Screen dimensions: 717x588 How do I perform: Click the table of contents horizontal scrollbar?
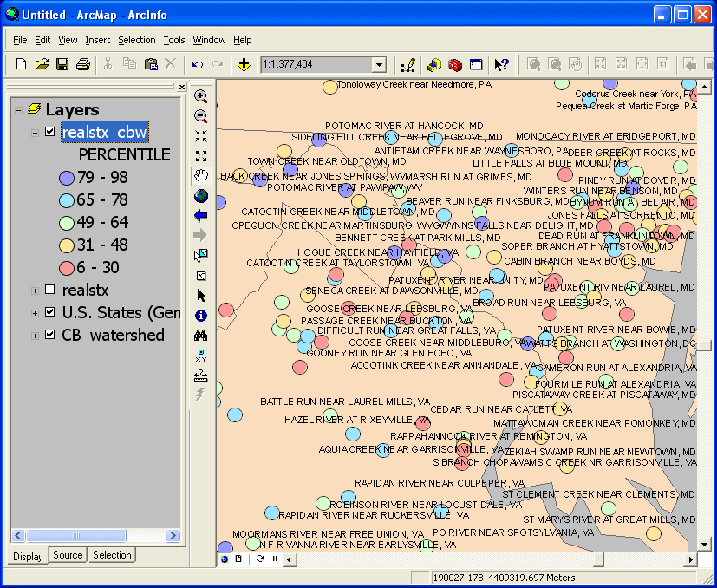point(95,536)
